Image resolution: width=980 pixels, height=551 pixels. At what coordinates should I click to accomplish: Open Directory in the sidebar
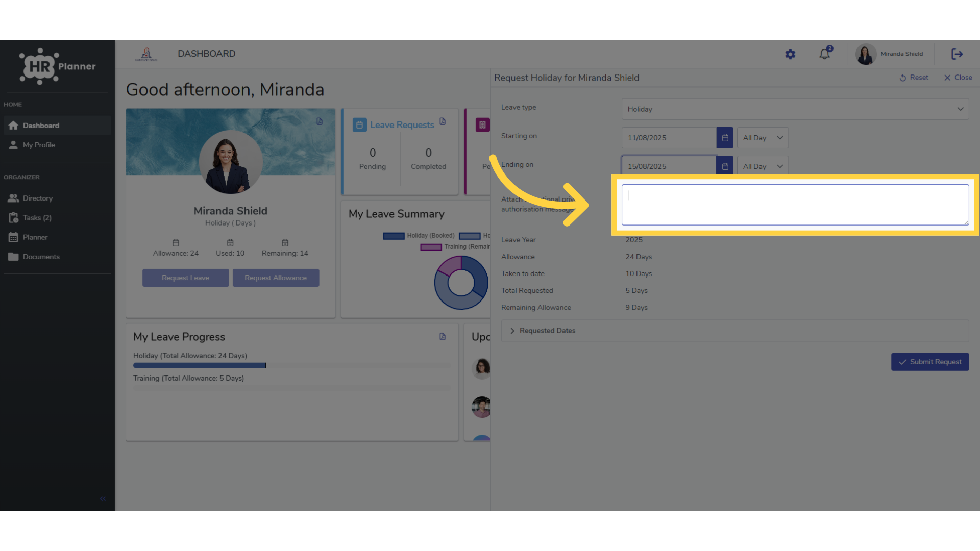pos(57,198)
